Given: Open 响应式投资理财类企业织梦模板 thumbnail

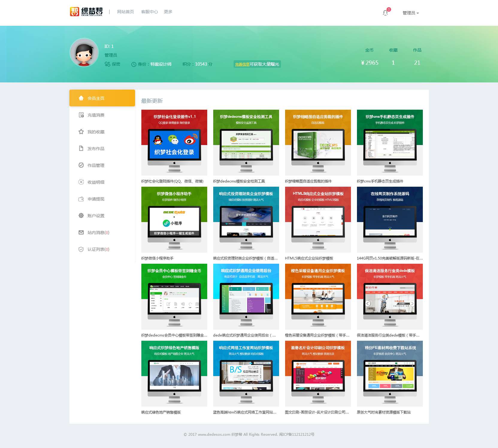Looking at the screenshot, I should 246,220.
